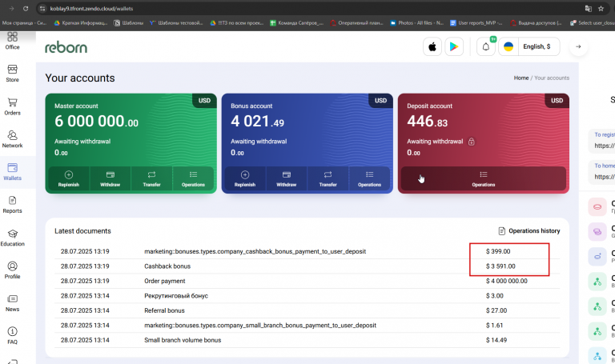
Task: Click the purple coins icon in right panel
Action: 597,231
